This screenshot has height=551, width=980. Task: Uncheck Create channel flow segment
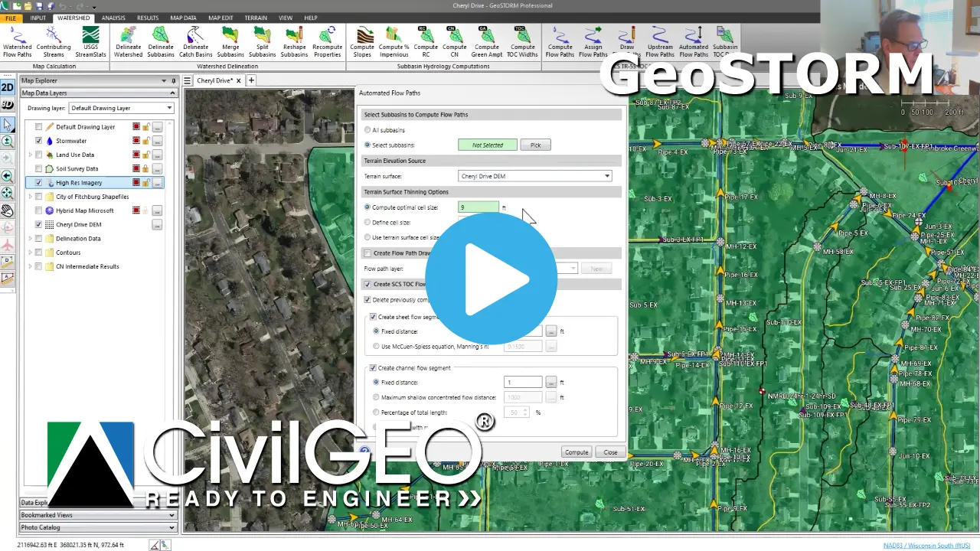click(374, 368)
